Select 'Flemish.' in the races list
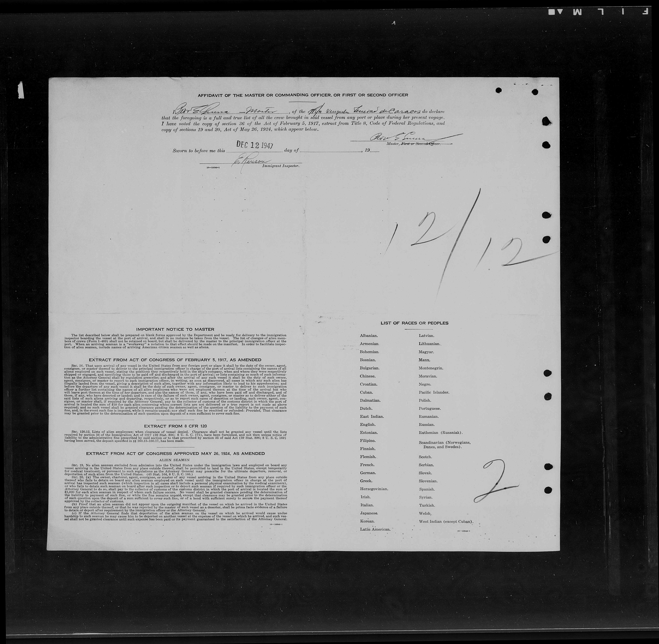 pos(368,457)
